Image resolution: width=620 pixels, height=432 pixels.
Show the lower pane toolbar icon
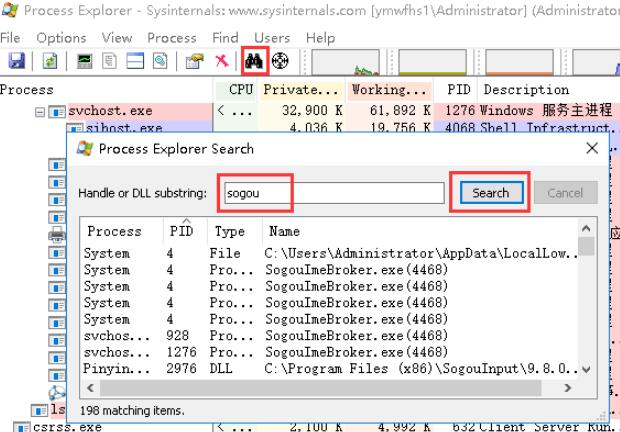coord(135,61)
